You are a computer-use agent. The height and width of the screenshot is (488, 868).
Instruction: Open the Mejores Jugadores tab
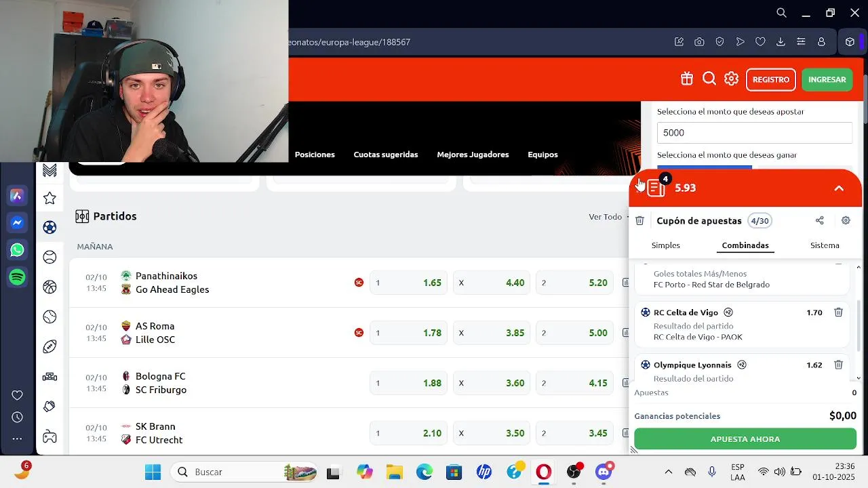(x=473, y=155)
